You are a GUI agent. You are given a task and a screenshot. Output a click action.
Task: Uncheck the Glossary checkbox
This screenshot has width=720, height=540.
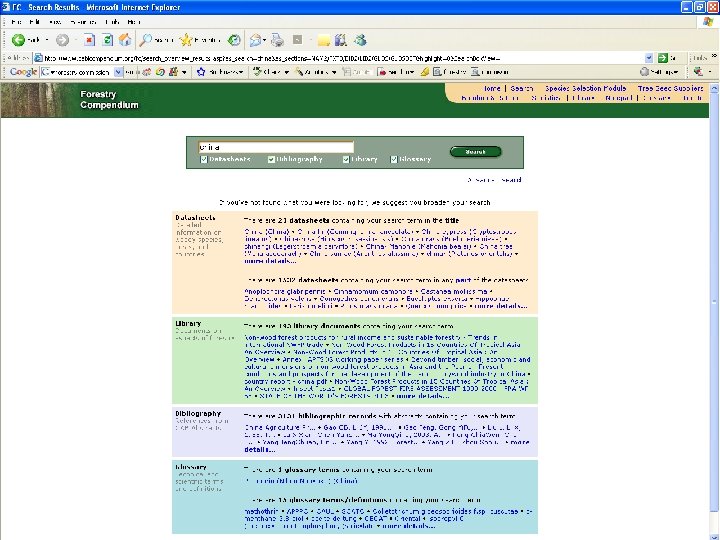point(394,159)
